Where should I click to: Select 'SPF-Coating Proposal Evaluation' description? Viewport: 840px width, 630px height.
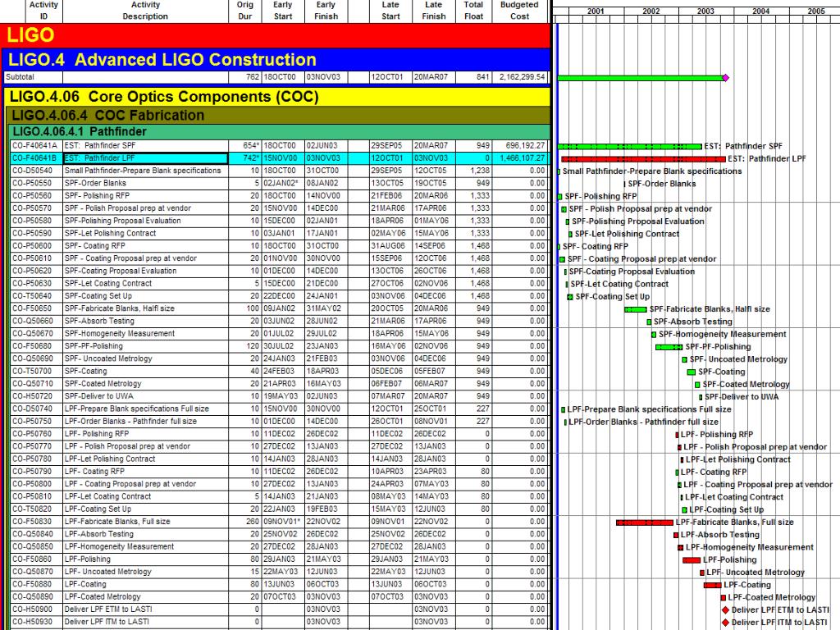coord(121,271)
